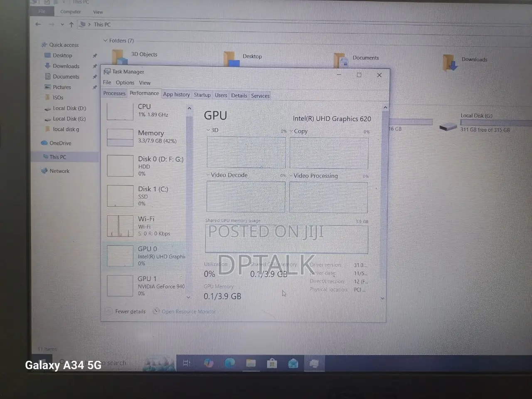Screen dimensions: 532x399
Task: Click Task Manager icon on the taskbar
Action: (x=314, y=364)
